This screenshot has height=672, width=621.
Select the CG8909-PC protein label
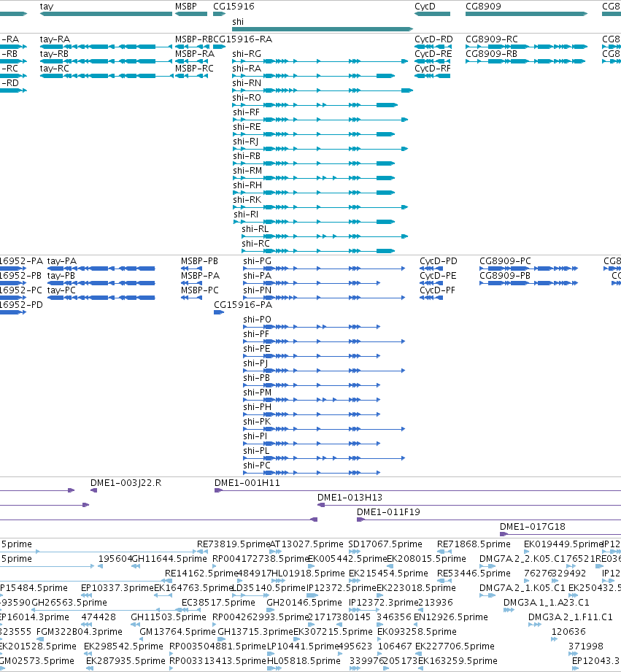505,261
